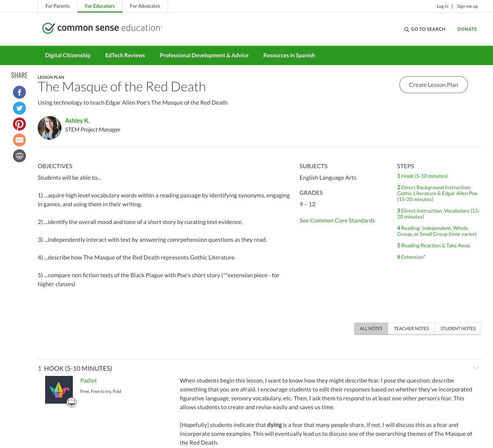Open step 3 Direct Instruction: Vocabulary

pos(438,213)
